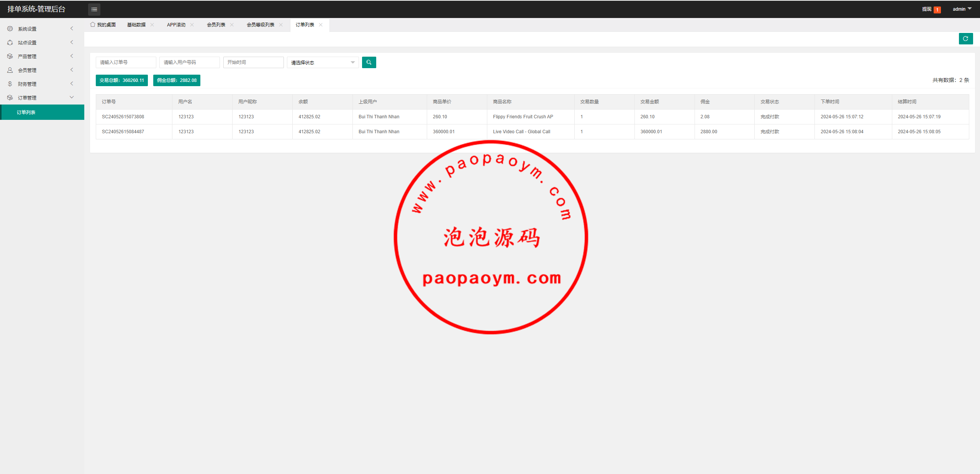The height and width of the screenshot is (474, 980).
Task: Expand the 系统设置 menu chevron
Action: 72,29
